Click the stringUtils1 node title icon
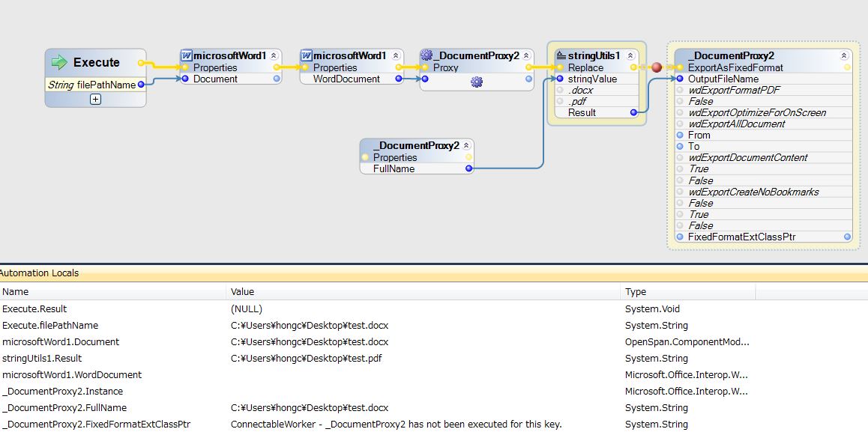The image size is (868, 438). [x=561, y=55]
